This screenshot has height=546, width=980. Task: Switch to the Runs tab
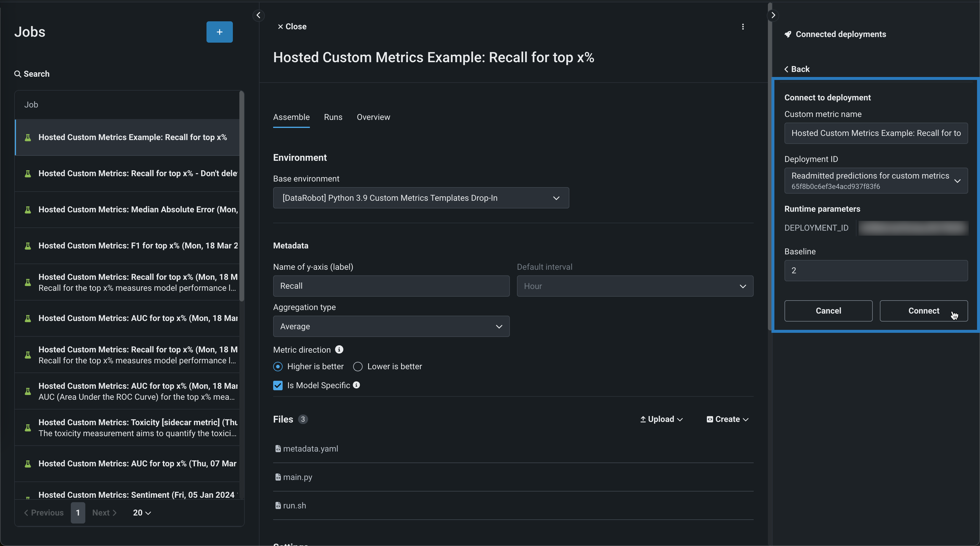click(333, 117)
